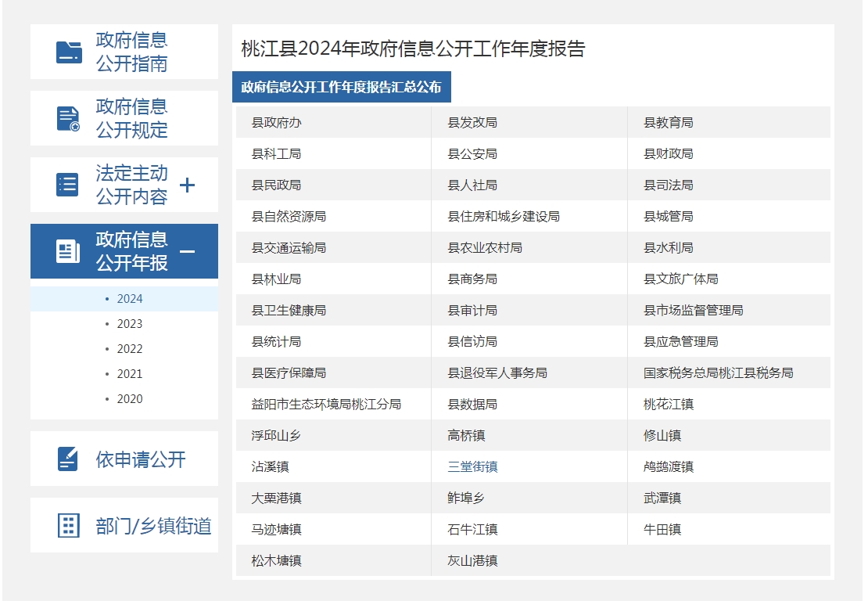This screenshot has width=868, height=601.
Task: Click the list icon beside 法定主动公开内容
Action: pyautogui.click(x=68, y=185)
